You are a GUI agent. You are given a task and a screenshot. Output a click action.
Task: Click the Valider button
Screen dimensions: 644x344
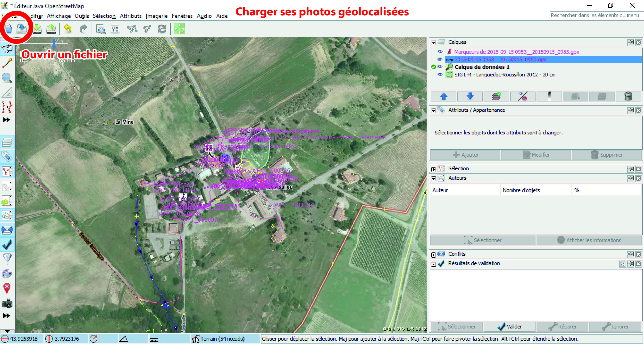pos(509,327)
